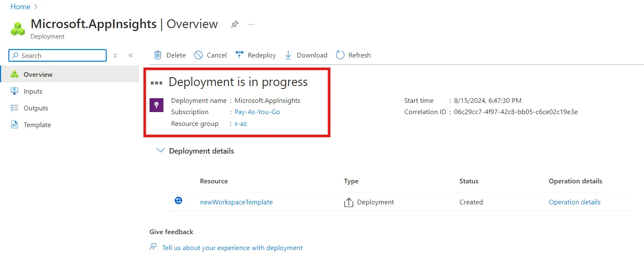Click the Refresh toolbar button label
The width and height of the screenshot is (644, 274).
(x=360, y=55)
